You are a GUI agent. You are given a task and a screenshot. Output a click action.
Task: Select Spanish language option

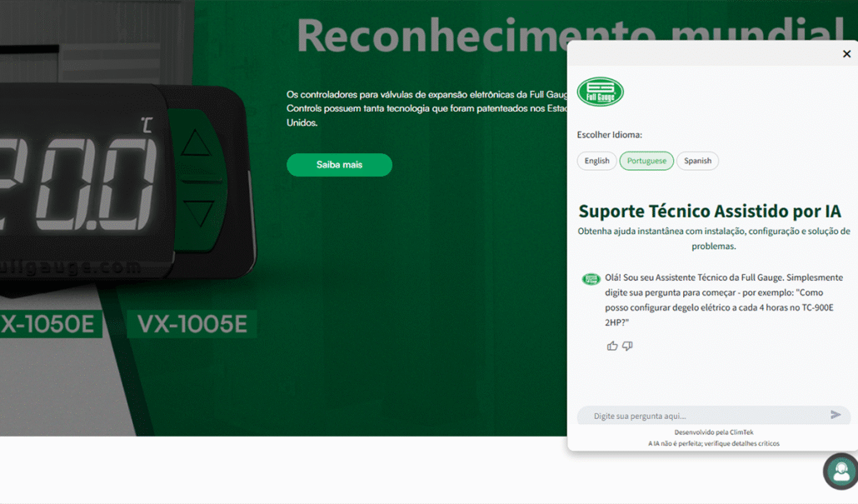698,161
